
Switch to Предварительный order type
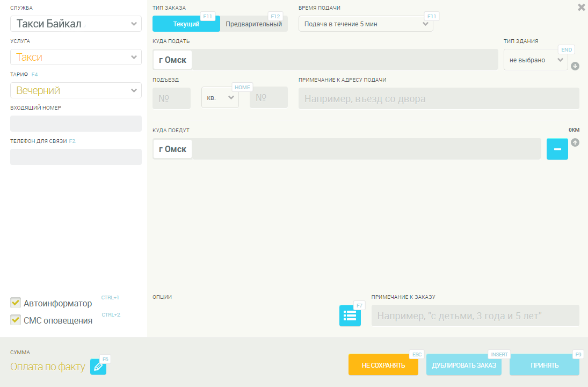(253, 24)
